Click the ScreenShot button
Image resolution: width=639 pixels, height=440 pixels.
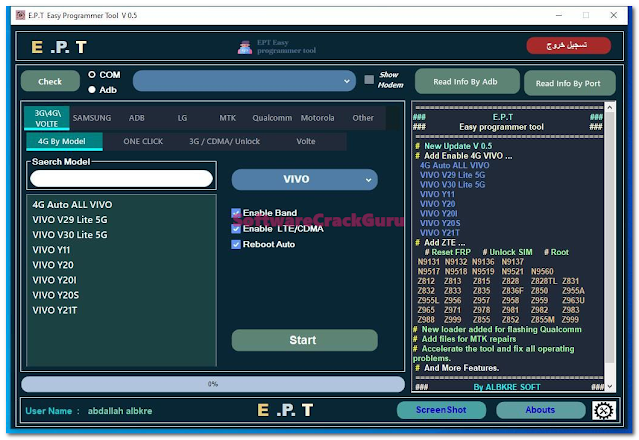pyautogui.click(x=441, y=410)
